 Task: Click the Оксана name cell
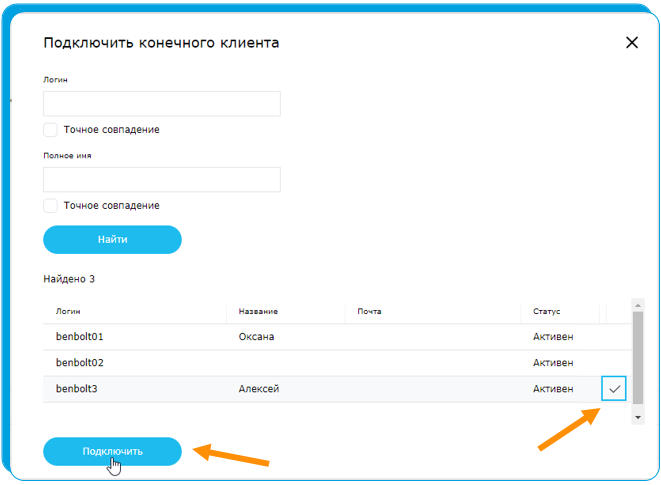click(x=256, y=337)
